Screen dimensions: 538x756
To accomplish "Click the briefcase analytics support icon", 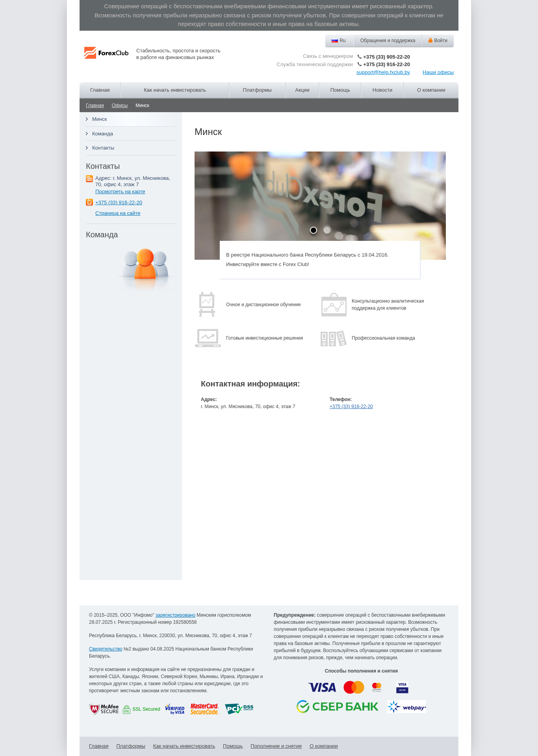I will (x=334, y=305).
